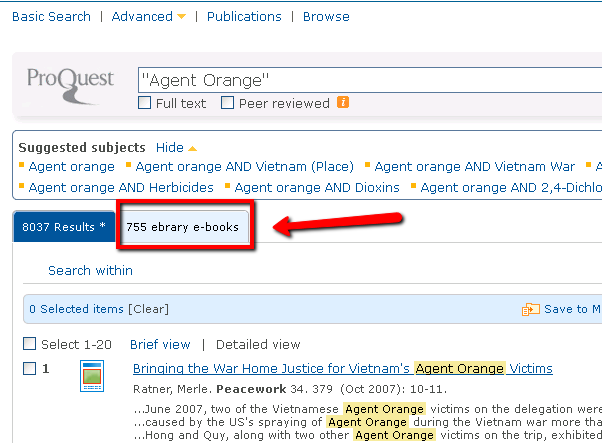Click the search box containing "Agent Orange"

pyautogui.click(x=370, y=80)
